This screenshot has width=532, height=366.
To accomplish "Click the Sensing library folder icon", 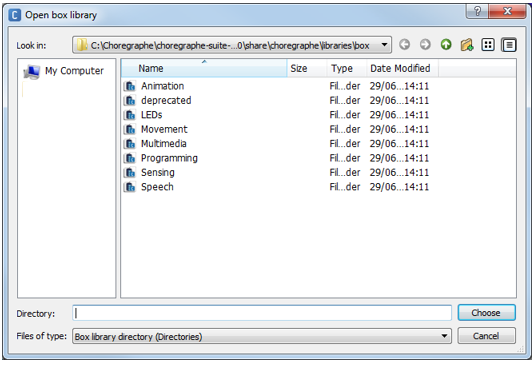I will [130, 173].
